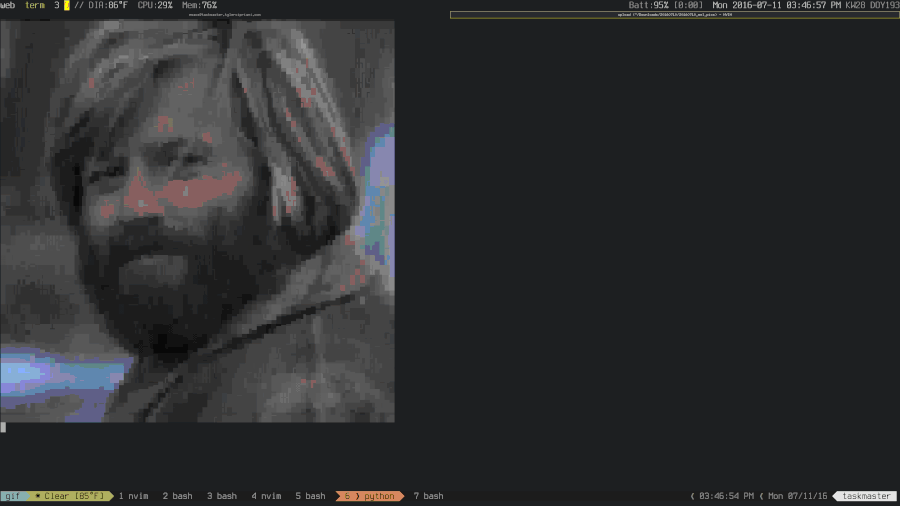Switch to the web workspace
The width and height of the screenshot is (900, 506).
click(7, 5)
